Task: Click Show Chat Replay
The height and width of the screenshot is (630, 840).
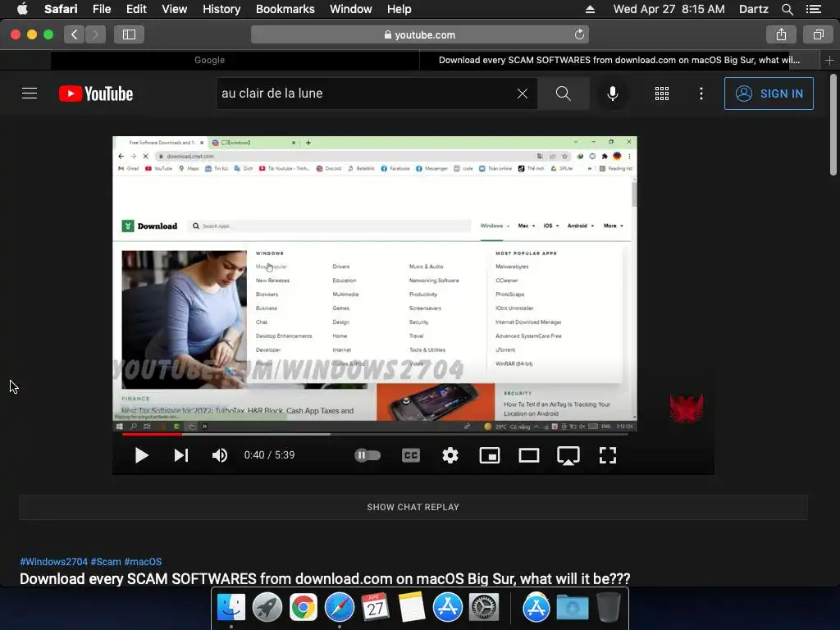Action: (413, 507)
